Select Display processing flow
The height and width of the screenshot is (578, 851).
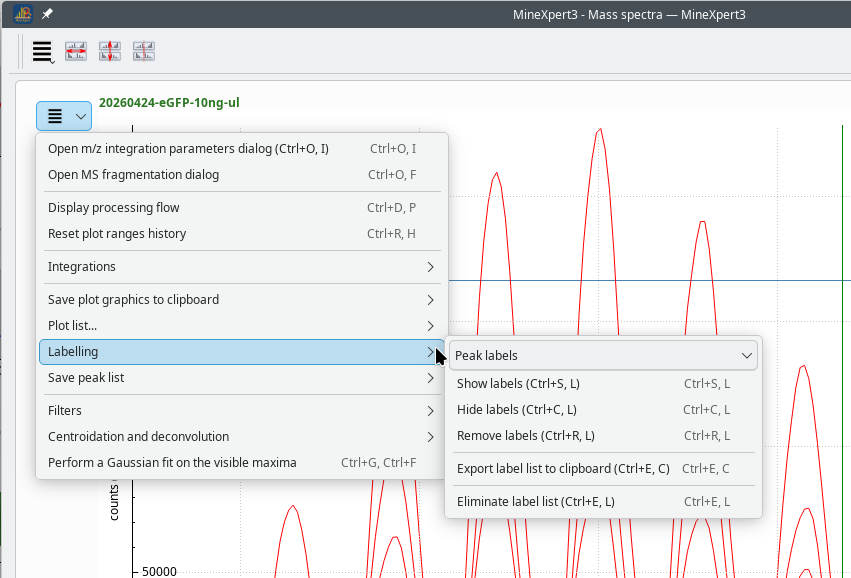(x=242, y=208)
